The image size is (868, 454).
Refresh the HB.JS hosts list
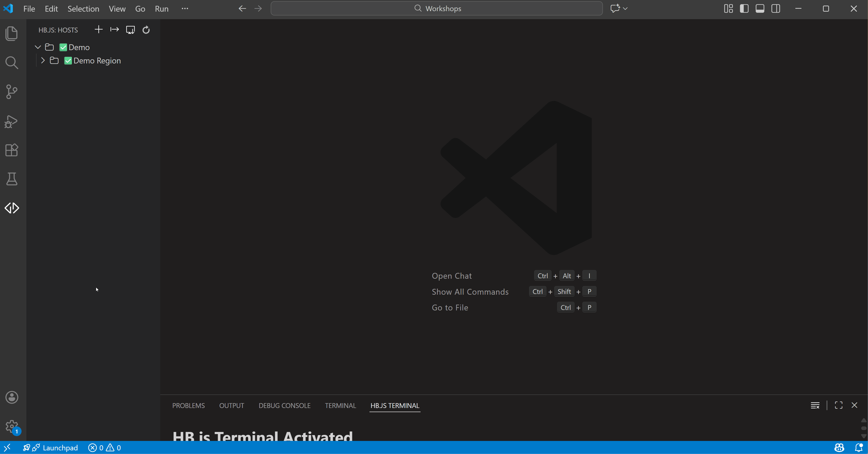(146, 30)
